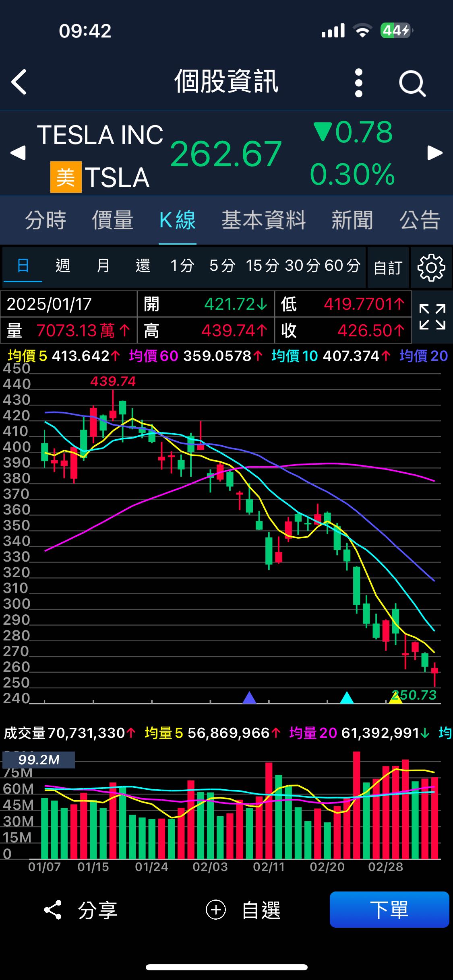Select the 60分 minute interval

342,266
